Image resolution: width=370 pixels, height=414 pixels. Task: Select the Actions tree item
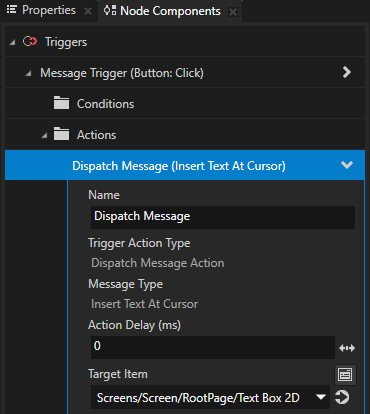pos(96,135)
